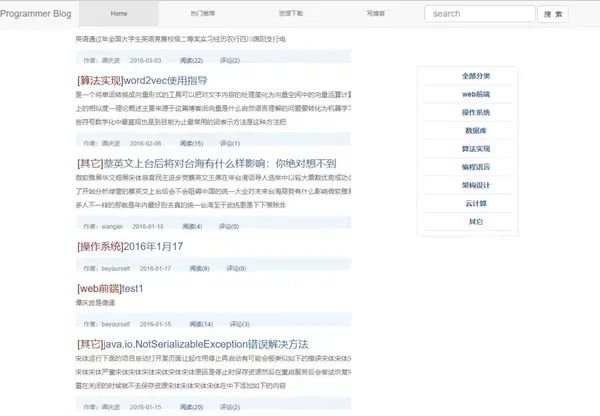
Task: Open the 热门推荐 navigation item
Action: [x=203, y=13]
